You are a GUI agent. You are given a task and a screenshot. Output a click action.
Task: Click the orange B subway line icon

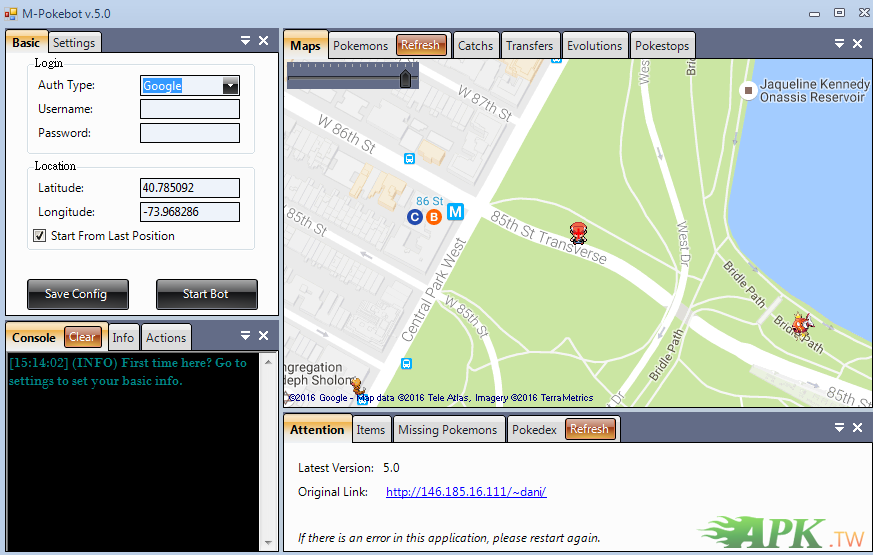point(434,216)
